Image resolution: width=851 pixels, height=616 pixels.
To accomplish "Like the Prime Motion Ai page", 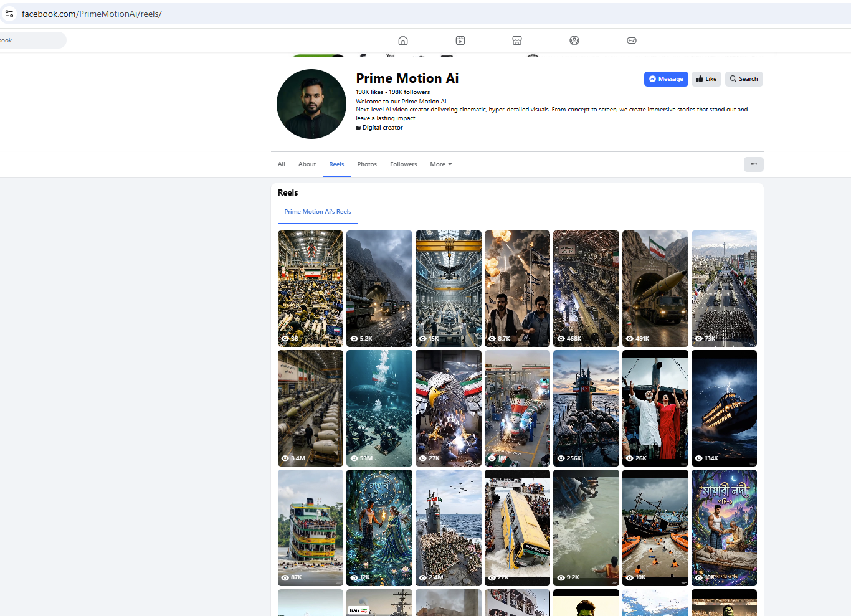I will click(706, 79).
